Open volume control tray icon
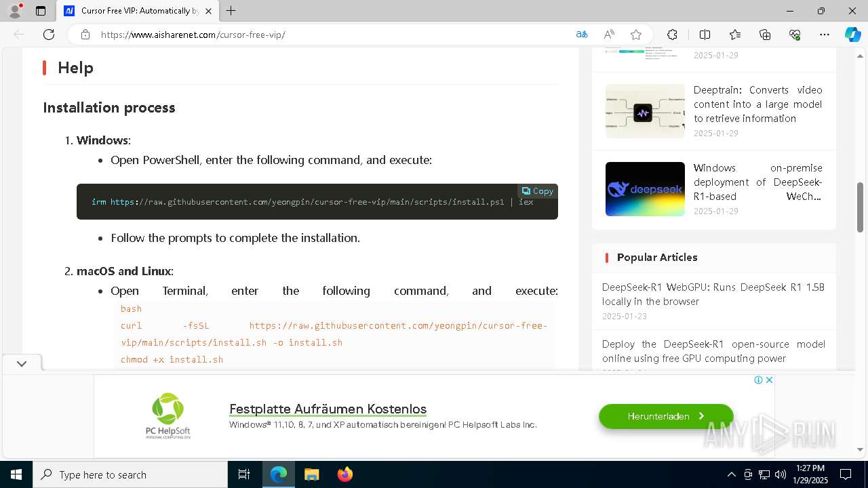This screenshot has height=488, width=868. (781, 474)
